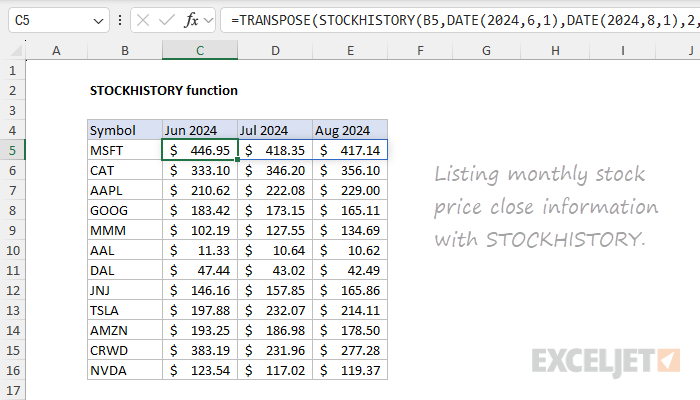
Task: Select row 1 header
Action: (12, 71)
